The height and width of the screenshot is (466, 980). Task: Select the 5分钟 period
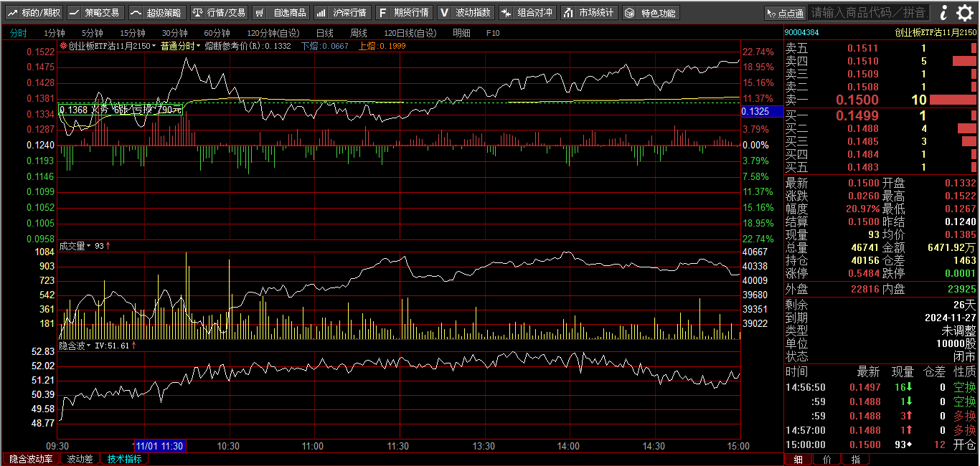[93, 33]
